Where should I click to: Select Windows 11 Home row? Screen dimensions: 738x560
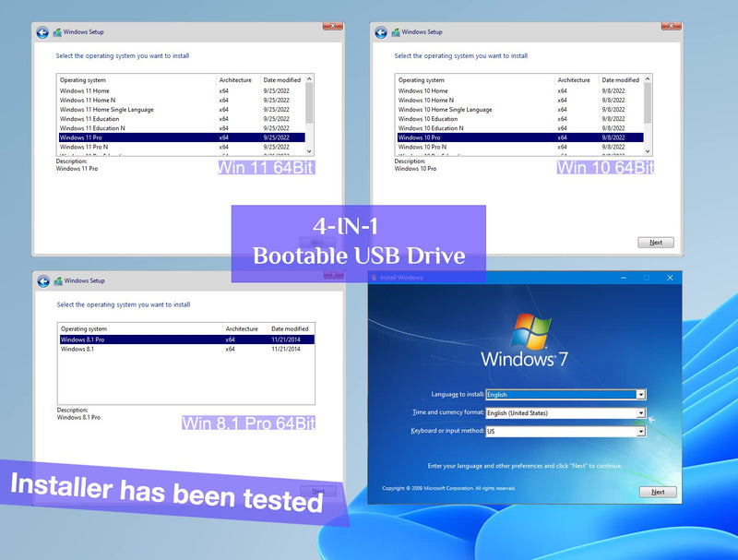[182, 90]
